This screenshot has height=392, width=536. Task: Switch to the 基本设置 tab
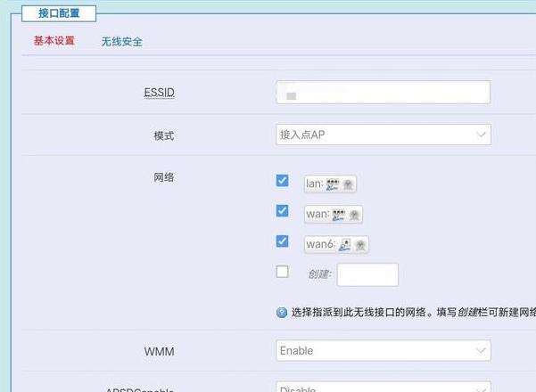(x=54, y=41)
